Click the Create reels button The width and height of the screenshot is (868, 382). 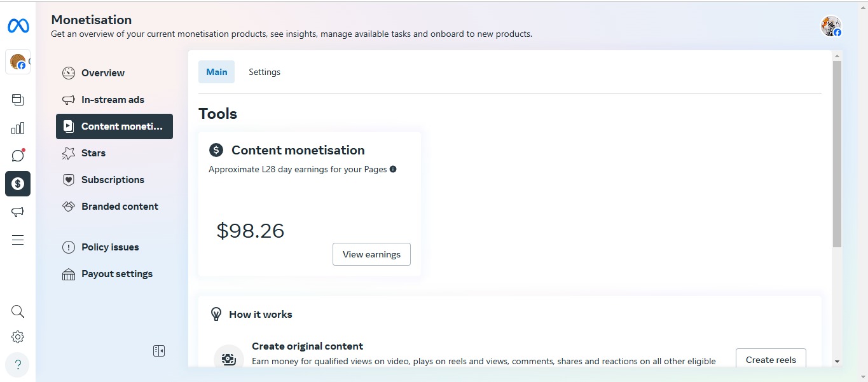click(x=771, y=360)
